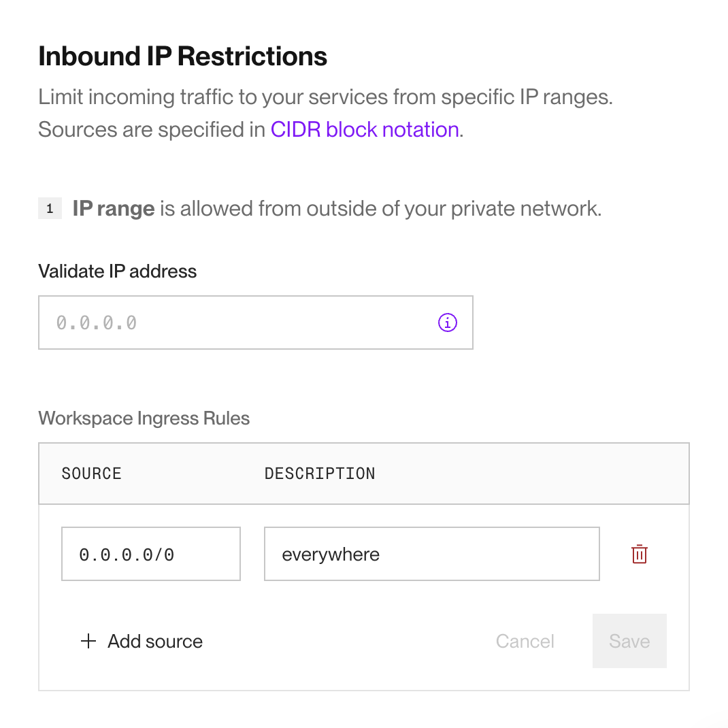Click the DESCRIPTION column header
The image size is (728, 728).
coord(320,474)
